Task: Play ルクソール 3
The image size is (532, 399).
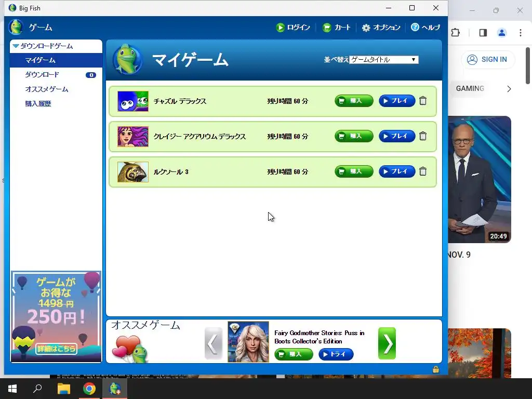Action: click(x=397, y=171)
